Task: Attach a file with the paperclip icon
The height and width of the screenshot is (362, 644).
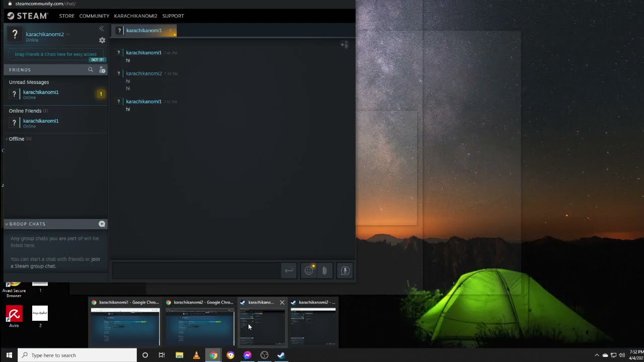Action: (325, 270)
